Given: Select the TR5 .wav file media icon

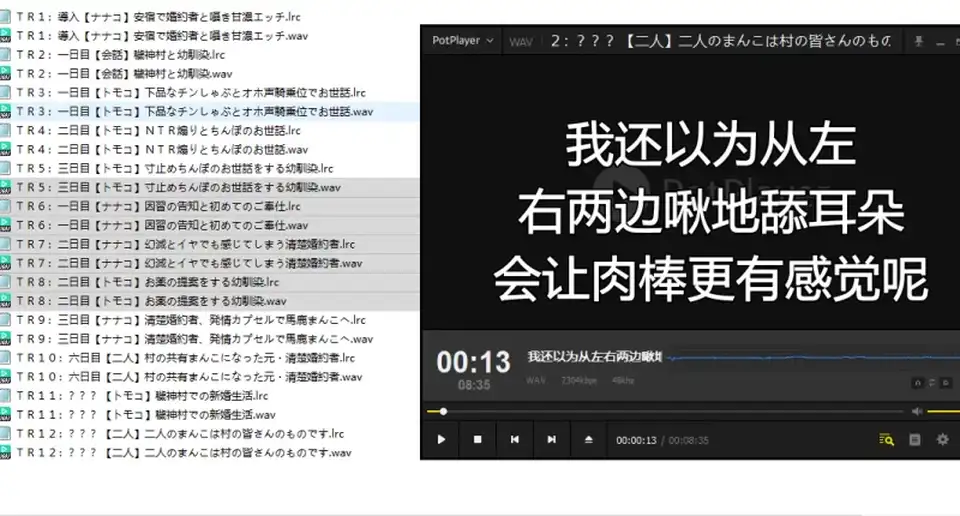Looking at the screenshot, I should point(6,187).
